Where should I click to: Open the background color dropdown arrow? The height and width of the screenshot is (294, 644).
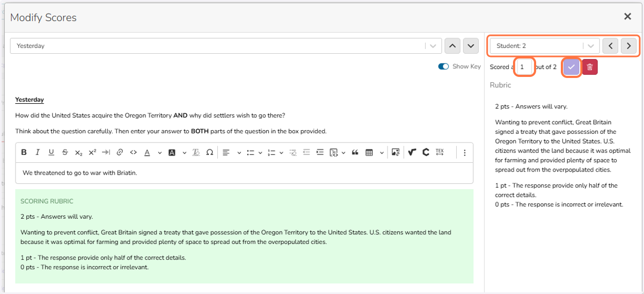click(184, 153)
